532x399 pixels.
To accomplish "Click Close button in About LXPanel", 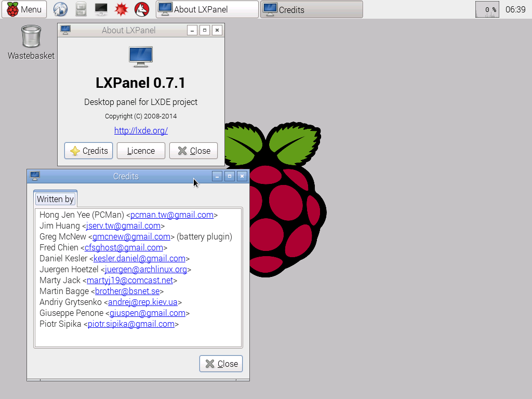I will tap(193, 151).
